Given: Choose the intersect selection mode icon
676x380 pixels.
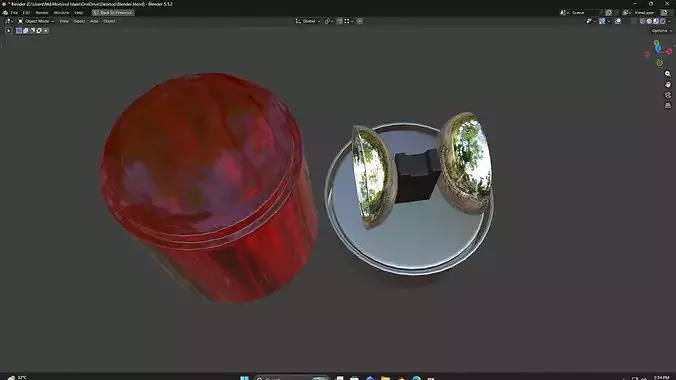Looking at the screenshot, I should click(46, 31).
